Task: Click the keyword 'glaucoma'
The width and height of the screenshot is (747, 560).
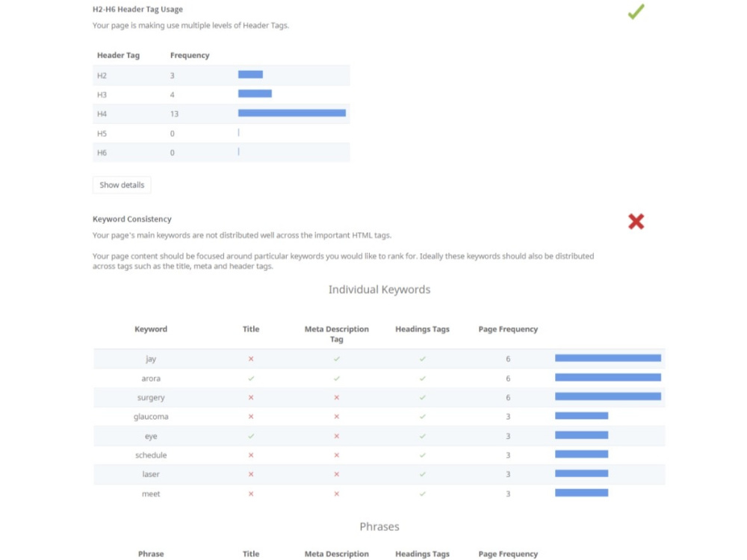Action: click(x=151, y=416)
